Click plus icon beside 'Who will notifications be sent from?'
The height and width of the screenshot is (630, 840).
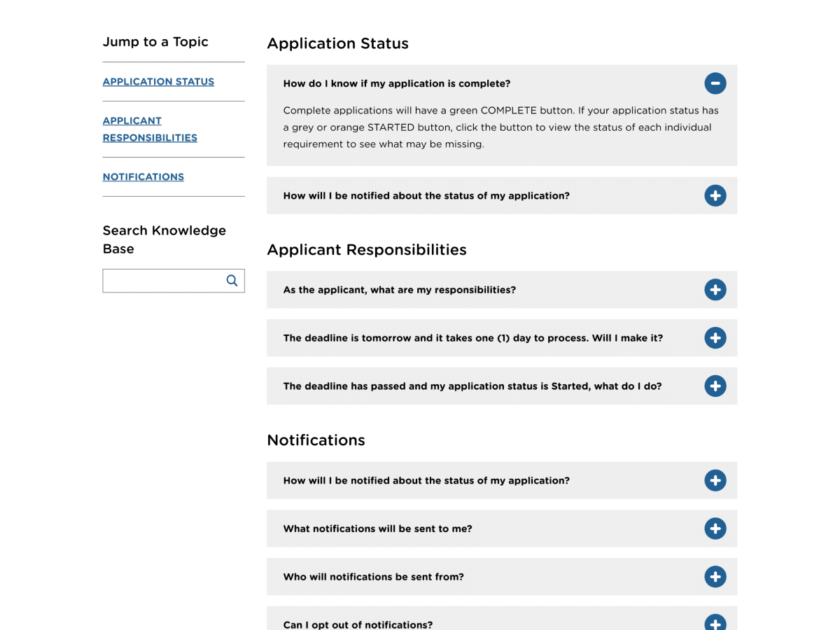click(x=715, y=577)
